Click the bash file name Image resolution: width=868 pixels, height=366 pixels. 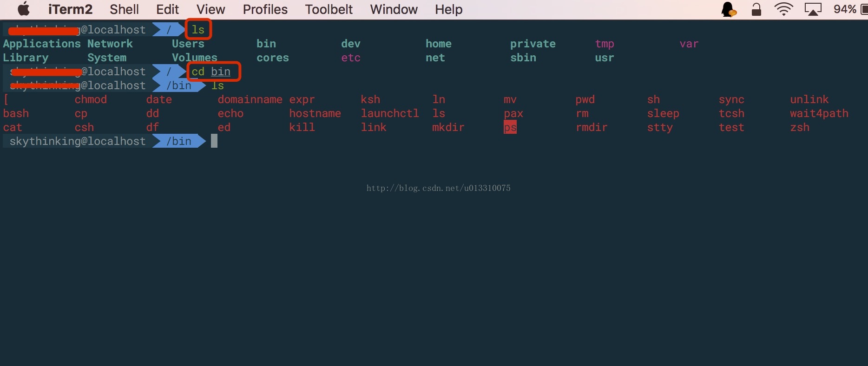pyautogui.click(x=16, y=113)
